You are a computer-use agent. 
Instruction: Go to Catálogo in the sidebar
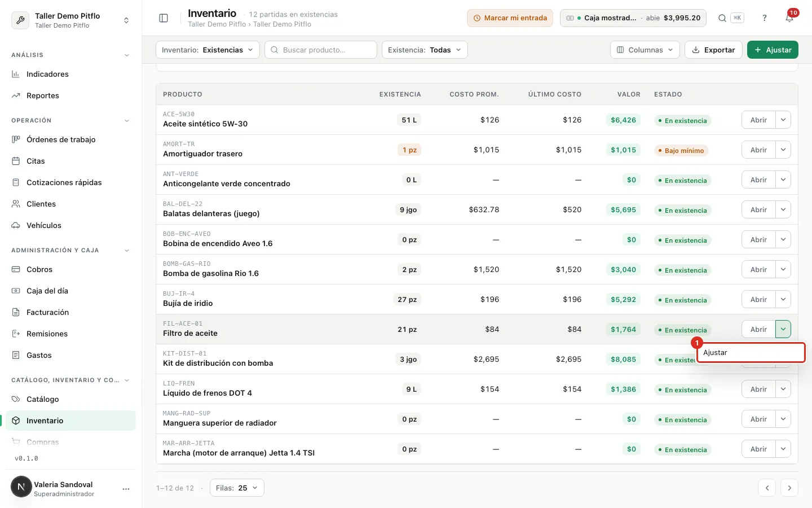[x=70, y=399]
